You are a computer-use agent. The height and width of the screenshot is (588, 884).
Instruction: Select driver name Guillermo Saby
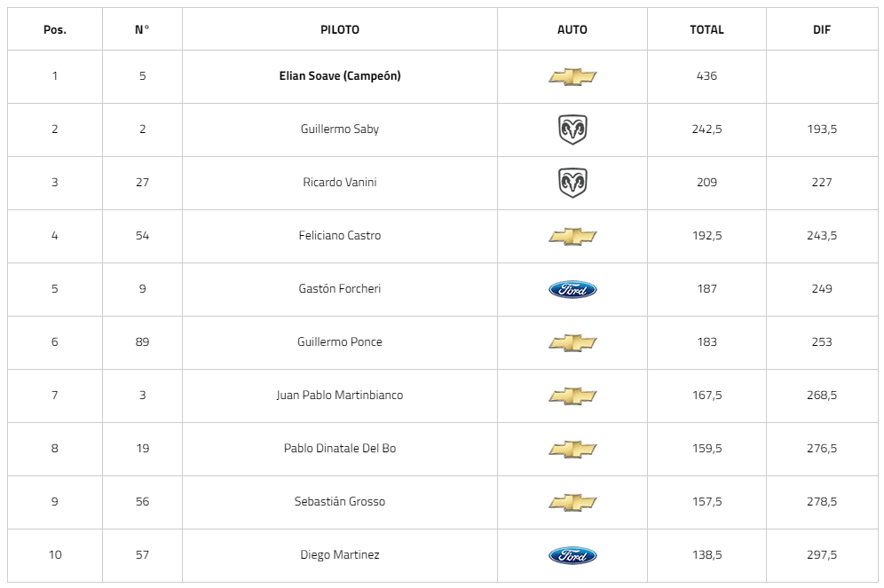(340, 129)
